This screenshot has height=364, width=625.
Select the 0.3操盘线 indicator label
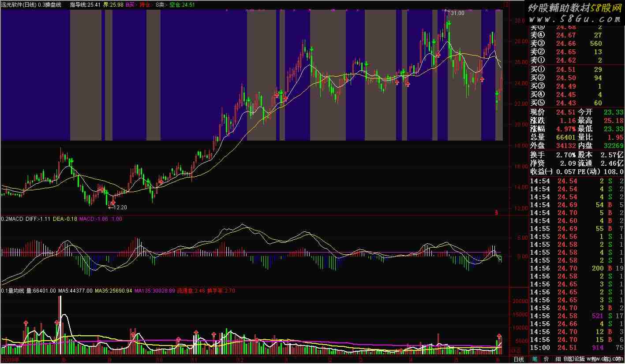49,4
